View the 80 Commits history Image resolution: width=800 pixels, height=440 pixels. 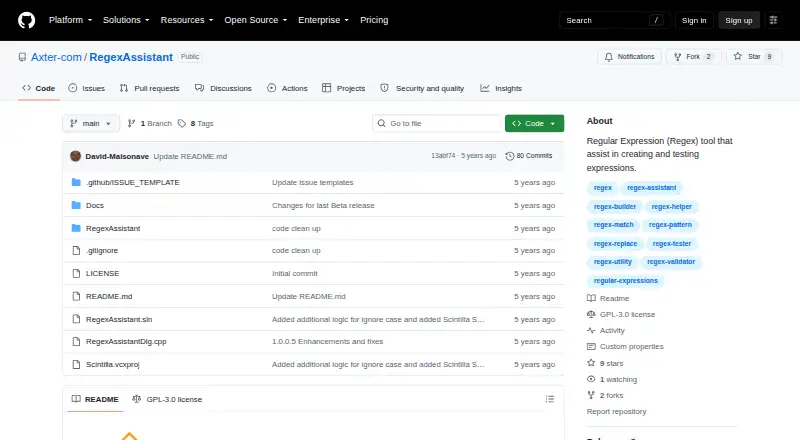pyautogui.click(x=529, y=156)
